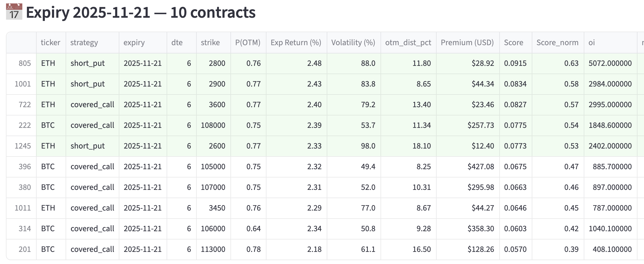Click the calendar emoji beside Expiry heading

(x=14, y=12)
